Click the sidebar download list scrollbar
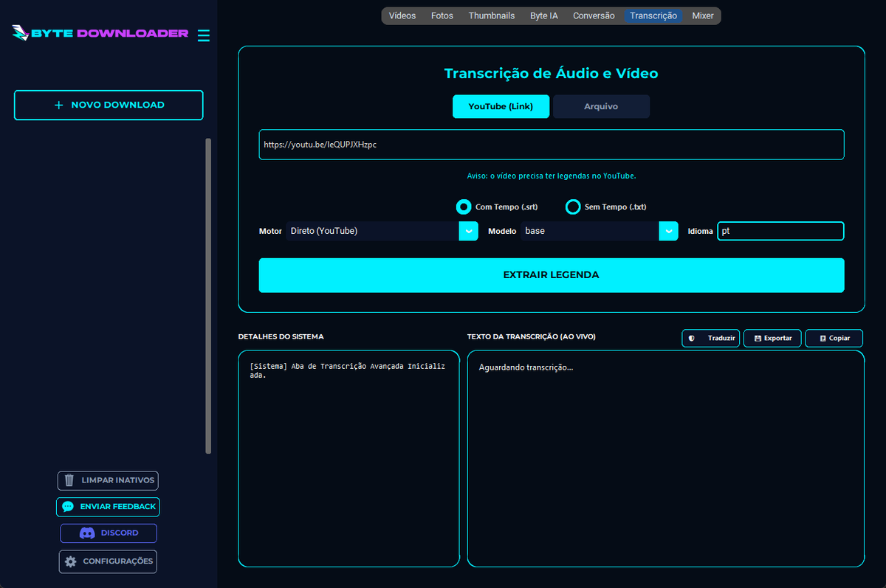 [208, 296]
